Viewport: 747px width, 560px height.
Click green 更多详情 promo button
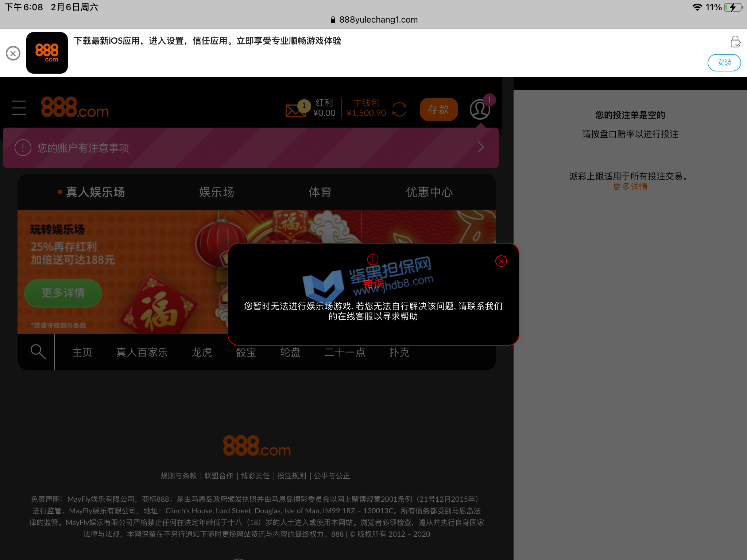pos(63,293)
